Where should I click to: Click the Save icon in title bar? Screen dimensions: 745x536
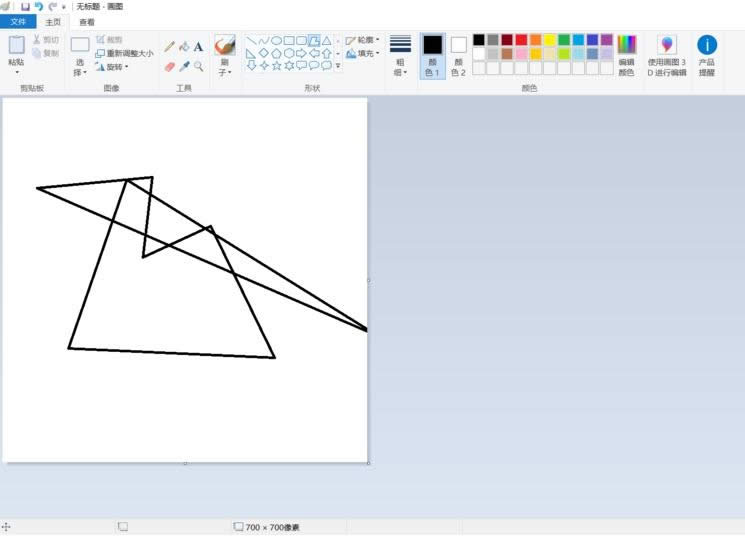point(25,6)
